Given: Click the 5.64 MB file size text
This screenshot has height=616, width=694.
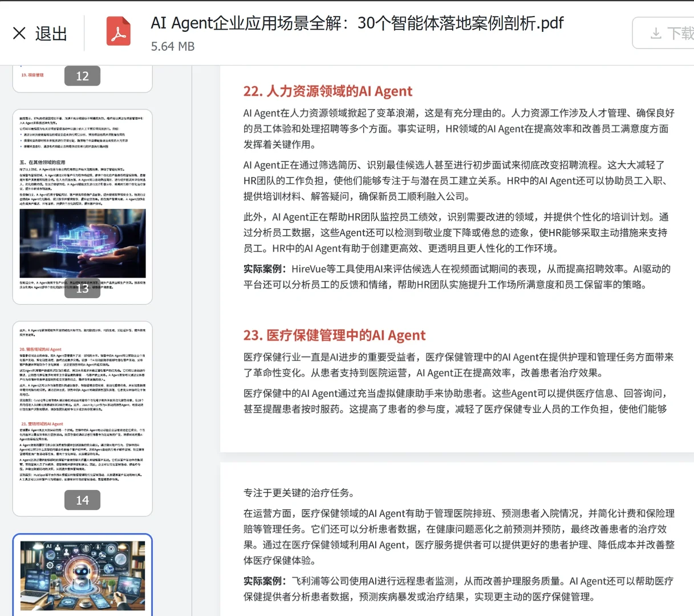Looking at the screenshot, I should pos(173,46).
